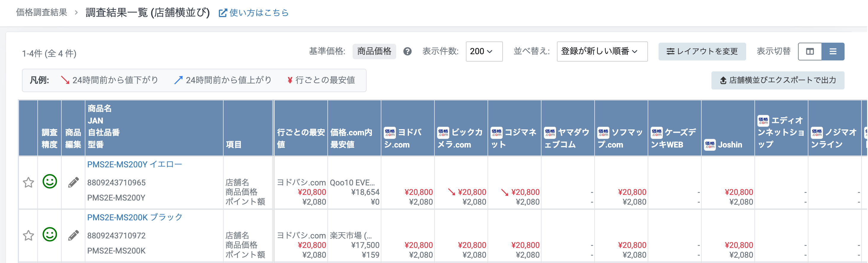
Task: Click レイアウトを変更 button
Action: click(x=702, y=52)
